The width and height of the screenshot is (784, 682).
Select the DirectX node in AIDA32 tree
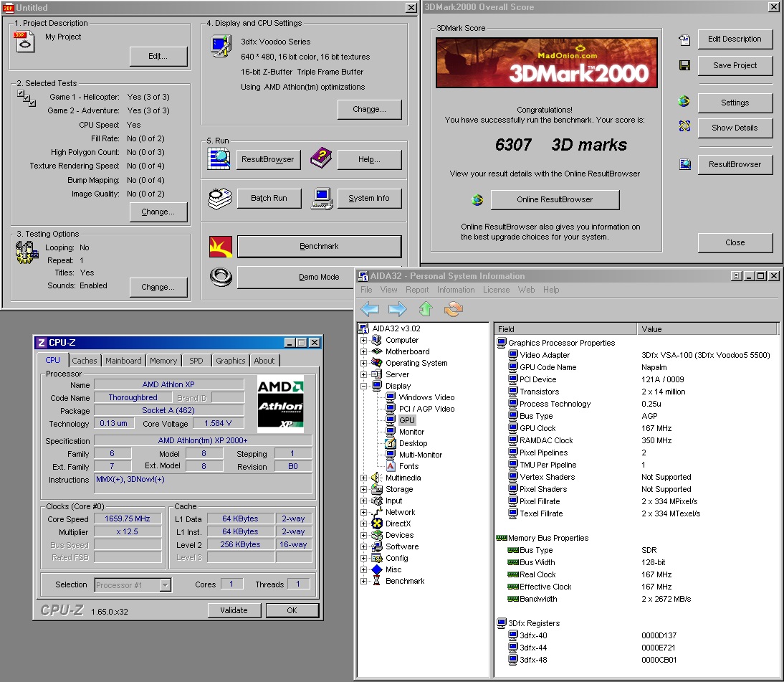[398, 524]
